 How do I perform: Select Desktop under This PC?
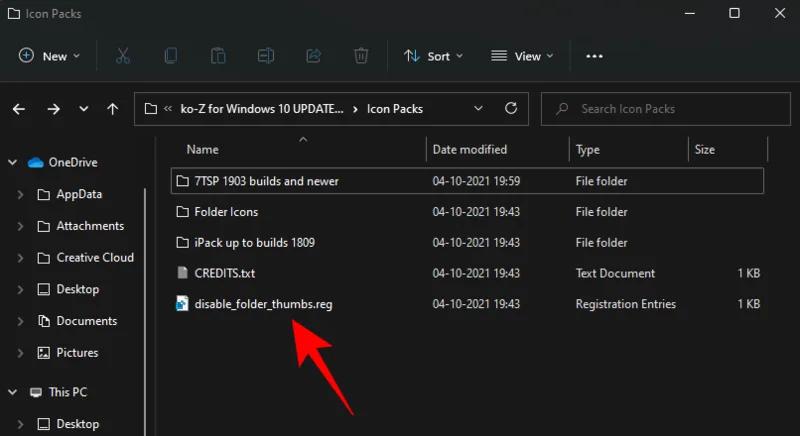coord(78,424)
